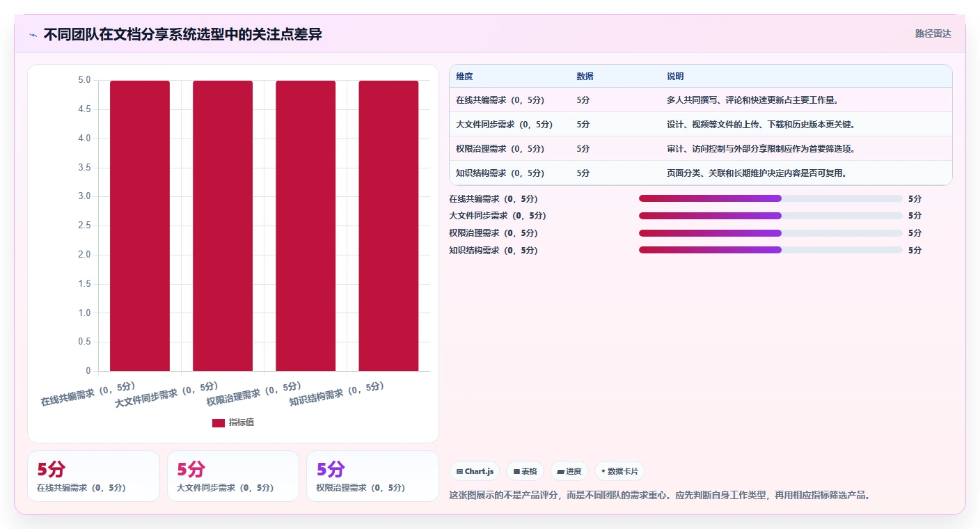This screenshot has width=980, height=529.
Task: Click x-axis label 知识结构需求 under chart
Action: coord(337,394)
